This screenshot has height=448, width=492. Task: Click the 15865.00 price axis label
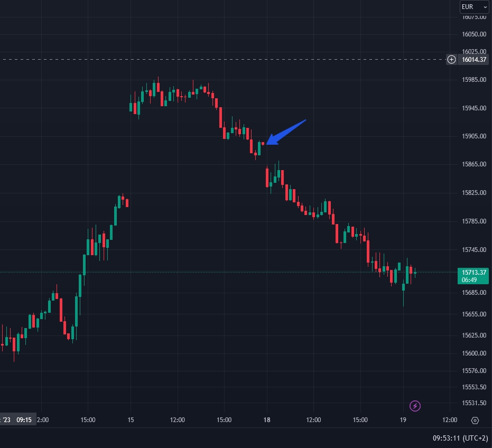coord(474,164)
